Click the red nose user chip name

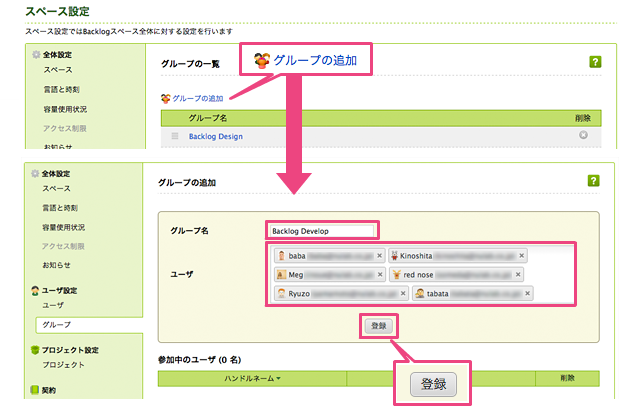418,275
